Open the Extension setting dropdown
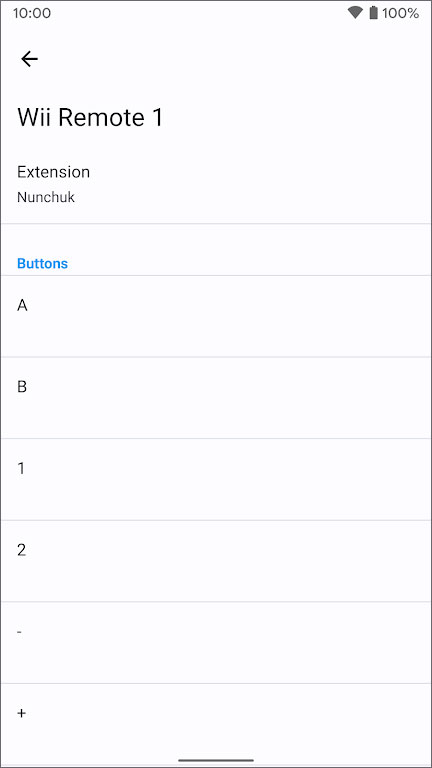The height and width of the screenshot is (768, 432). pyautogui.click(x=216, y=185)
